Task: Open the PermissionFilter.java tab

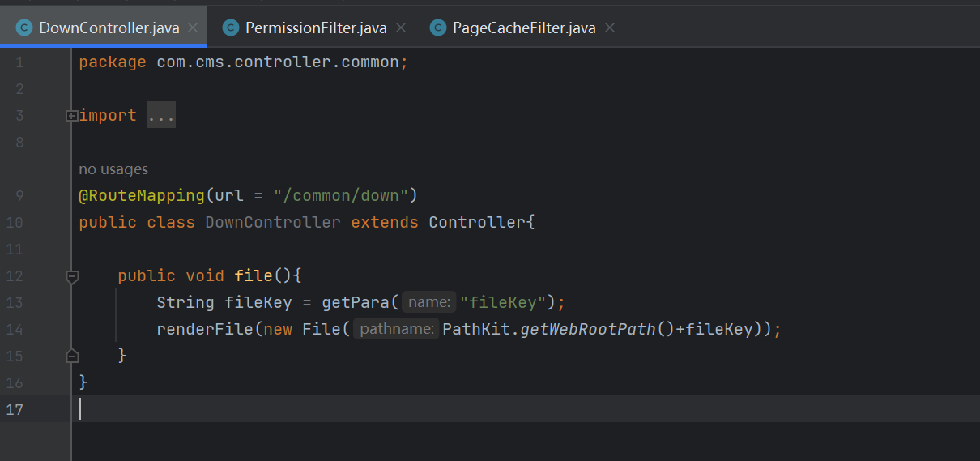Action: (316, 28)
